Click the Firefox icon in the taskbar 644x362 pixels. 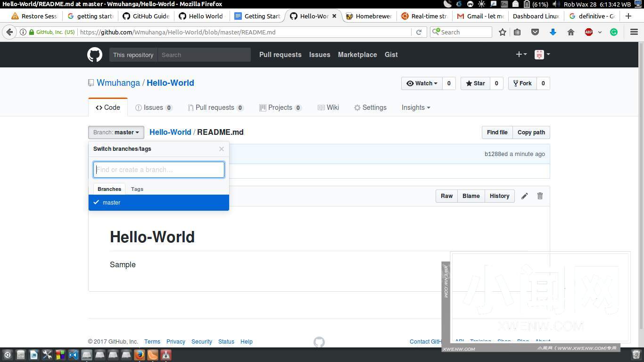pos(139,355)
